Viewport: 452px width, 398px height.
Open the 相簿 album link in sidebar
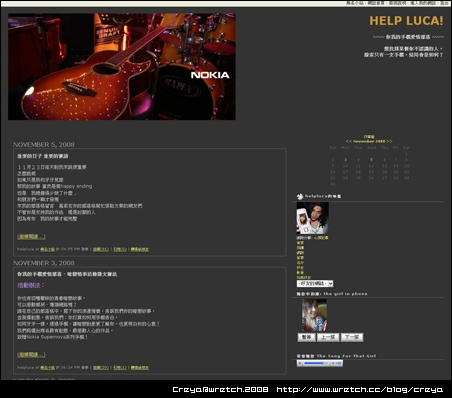[x=300, y=248]
